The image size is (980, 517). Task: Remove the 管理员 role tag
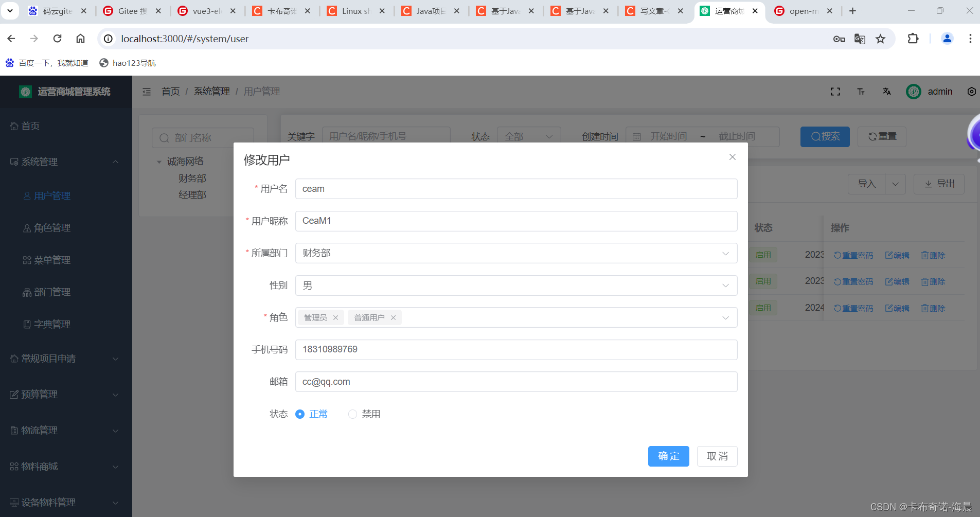336,317
